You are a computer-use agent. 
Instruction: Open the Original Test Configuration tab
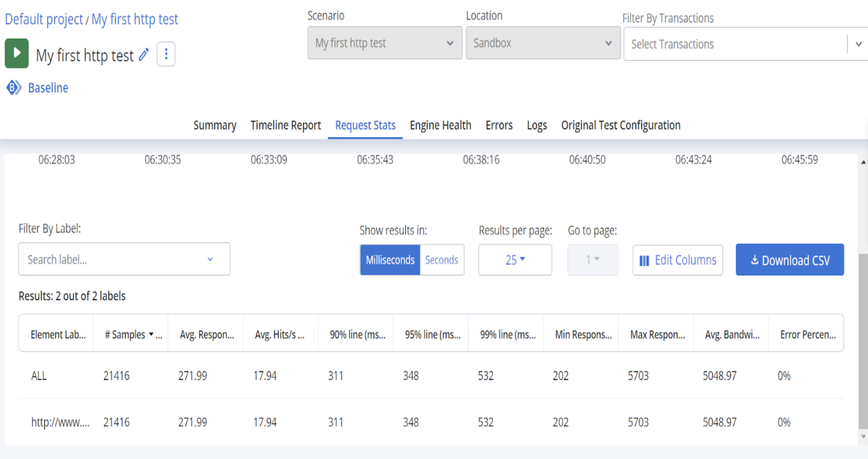click(x=621, y=125)
